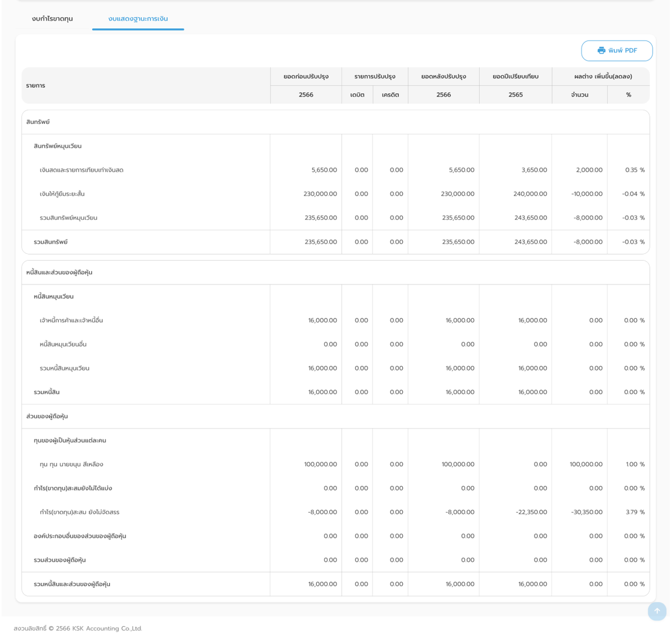This screenshot has width=672, height=639.
Task: Select the เดบิต sub-column header
Action: coord(357,95)
